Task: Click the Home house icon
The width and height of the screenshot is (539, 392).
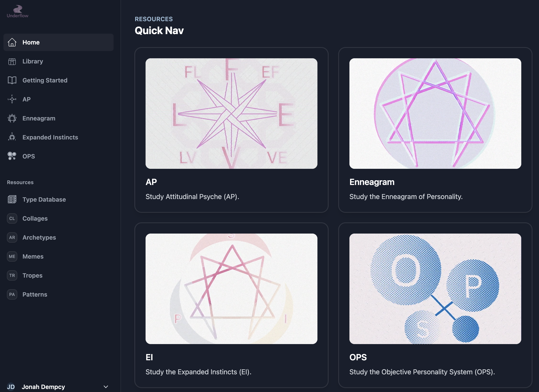Action: click(x=12, y=42)
